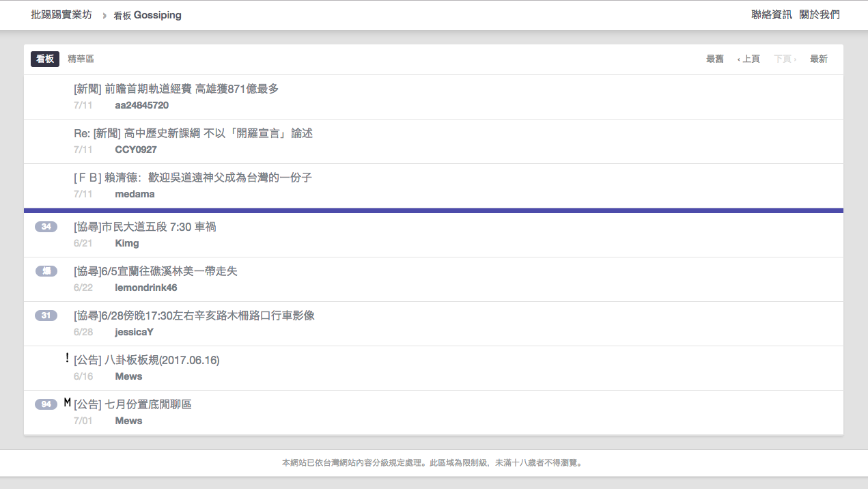
Task: Open the 市民大道五段車禍 協尋 post
Action: tap(144, 226)
